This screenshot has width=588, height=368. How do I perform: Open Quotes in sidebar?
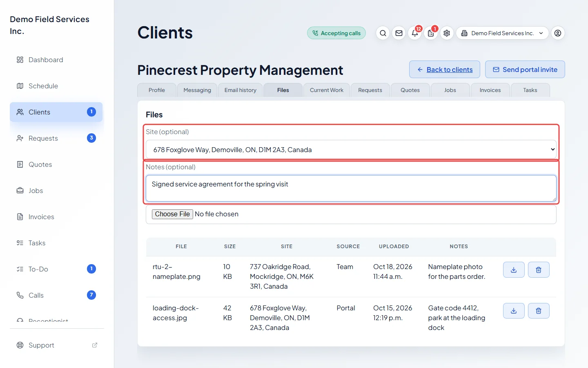[x=56, y=164]
